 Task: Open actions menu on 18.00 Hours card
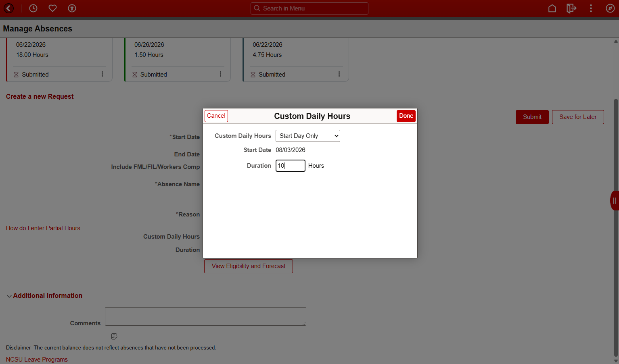[x=102, y=74]
